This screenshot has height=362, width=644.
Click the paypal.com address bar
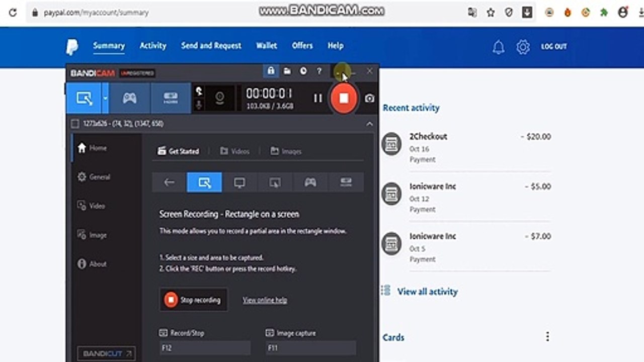(96, 13)
